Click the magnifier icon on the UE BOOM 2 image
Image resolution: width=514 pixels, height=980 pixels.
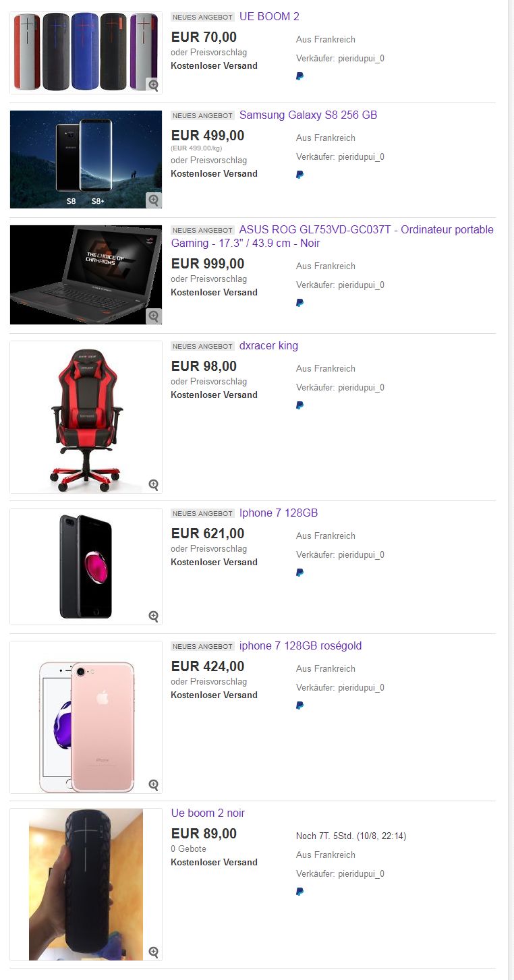tap(154, 85)
